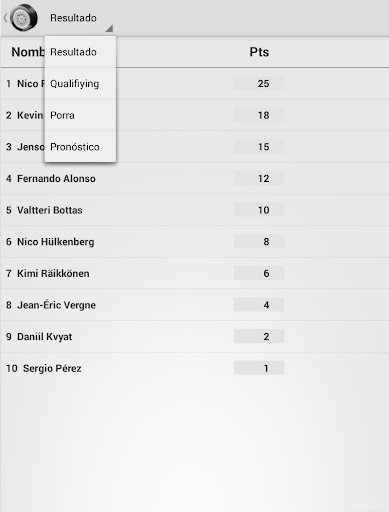Click the 18 points field
This screenshot has width=389, height=512.
pos(259,115)
